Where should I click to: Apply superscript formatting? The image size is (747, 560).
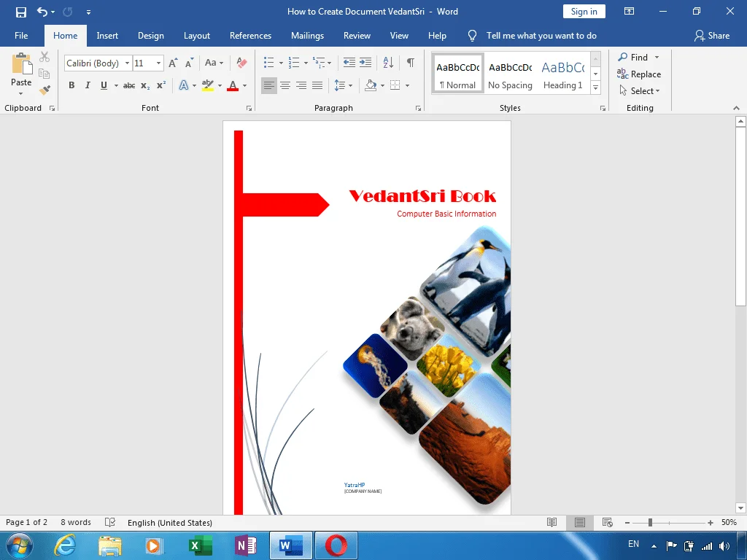(x=161, y=85)
